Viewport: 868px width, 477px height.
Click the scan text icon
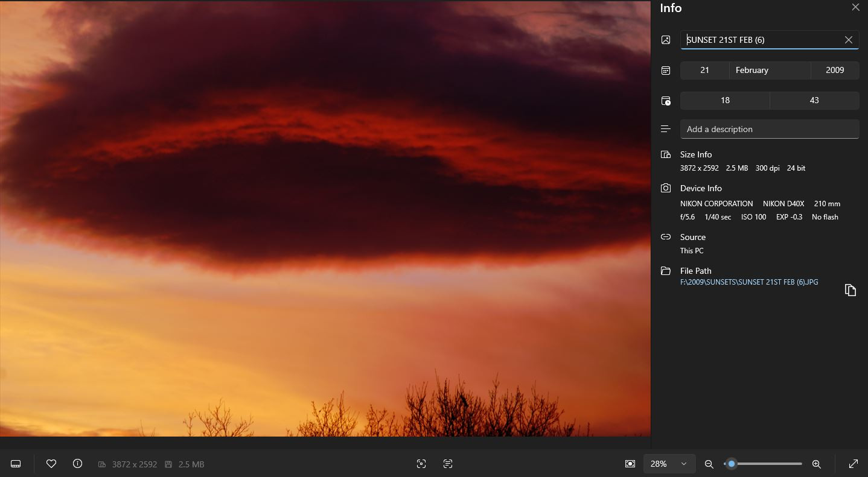tap(448, 464)
